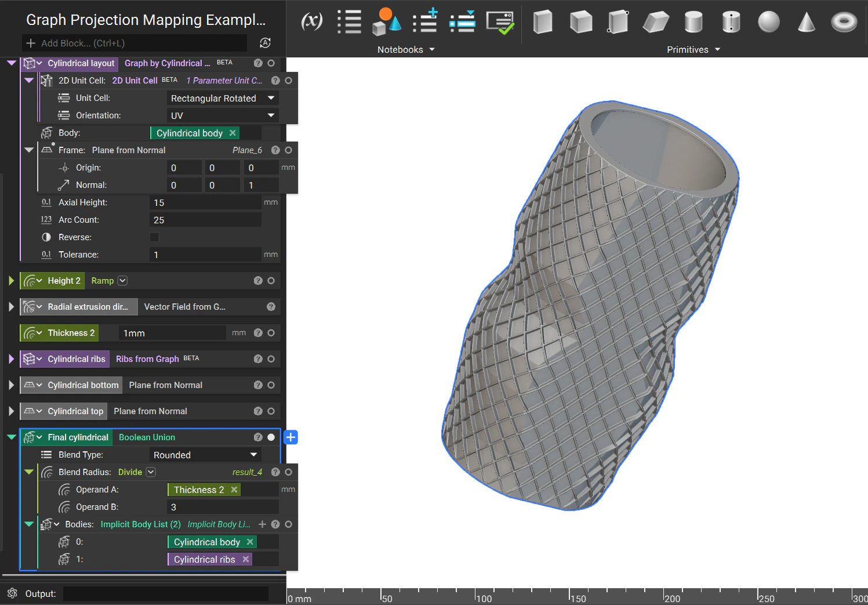
Task: Select the cone primitive icon
Action: 806,22
